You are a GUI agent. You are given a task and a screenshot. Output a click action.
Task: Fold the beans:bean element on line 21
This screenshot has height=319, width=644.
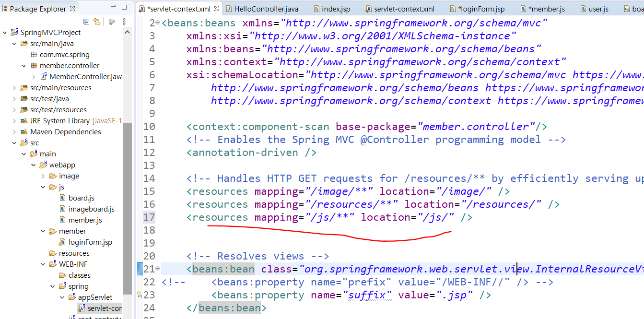click(x=158, y=269)
